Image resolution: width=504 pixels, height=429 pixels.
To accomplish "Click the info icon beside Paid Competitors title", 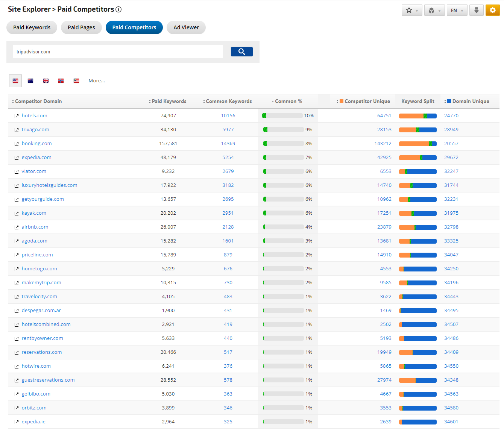I will coord(118,9).
